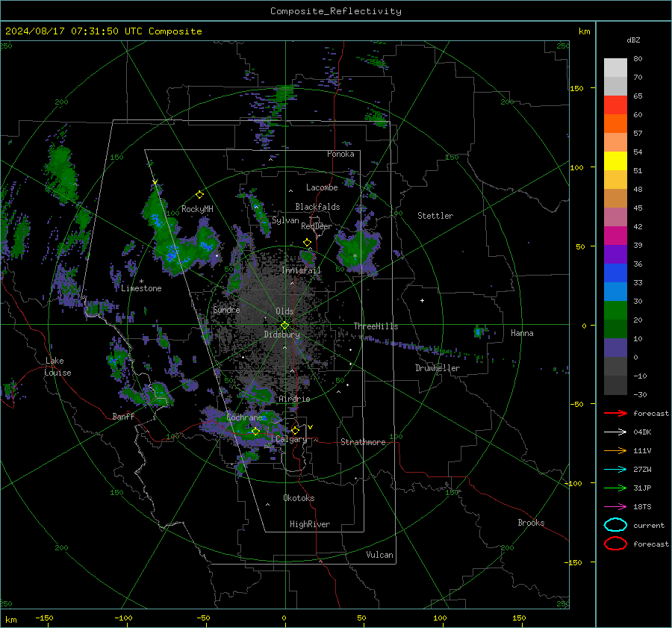
Task: Click the Blackfalds label
Action: [317, 207]
